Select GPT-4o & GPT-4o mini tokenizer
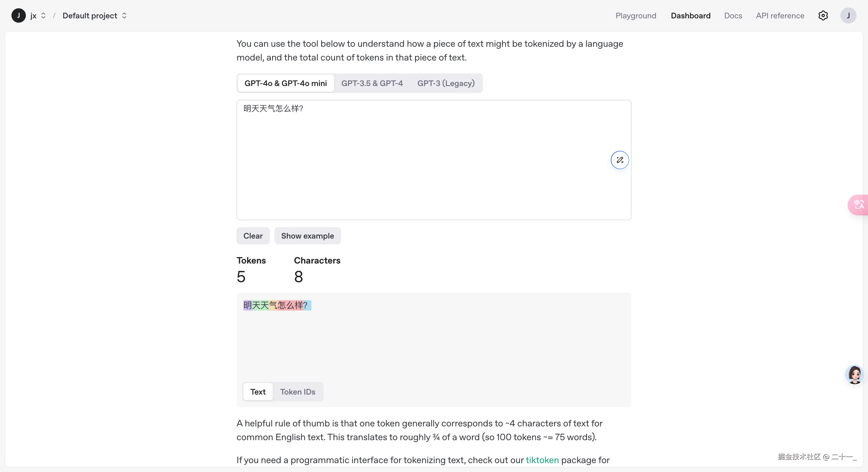 pyautogui.click(x=285, y=83)
